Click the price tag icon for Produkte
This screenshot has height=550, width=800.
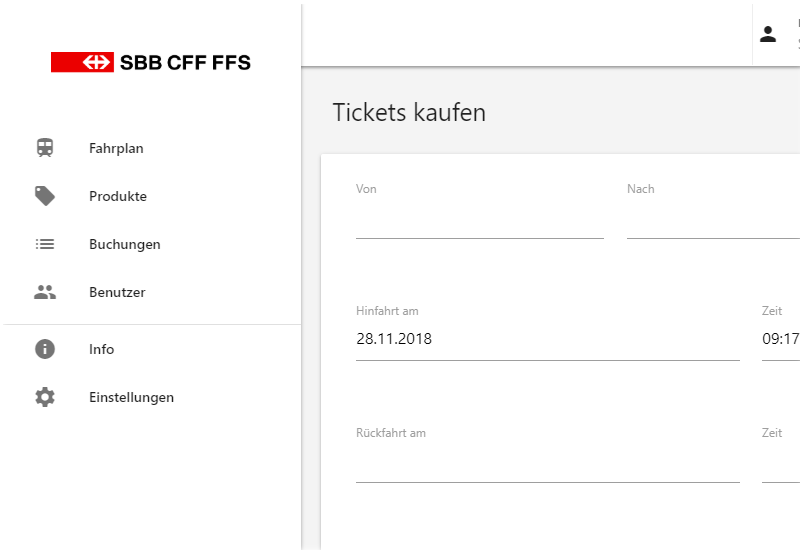click(45, 196)
